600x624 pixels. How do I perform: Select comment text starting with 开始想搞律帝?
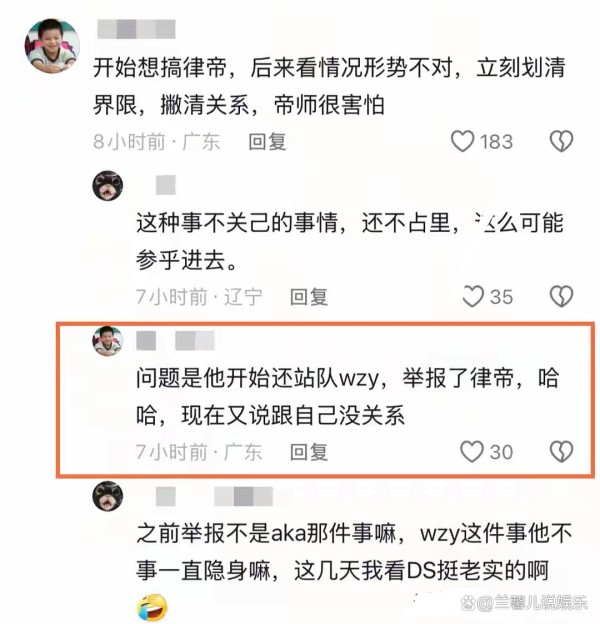tap(329, 86)
